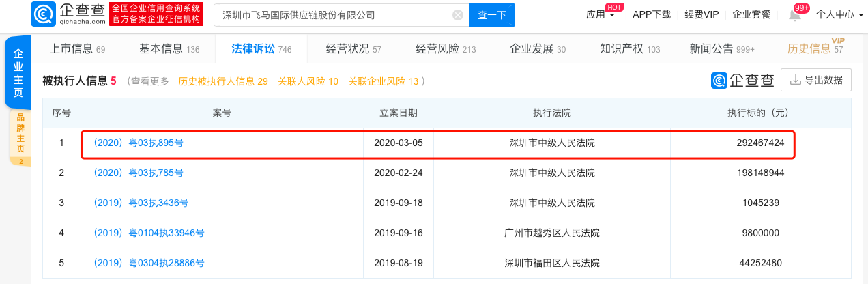Click the 99+ notification badge
The height and width of the screenshot is (284, 868).
click(802, 8)
